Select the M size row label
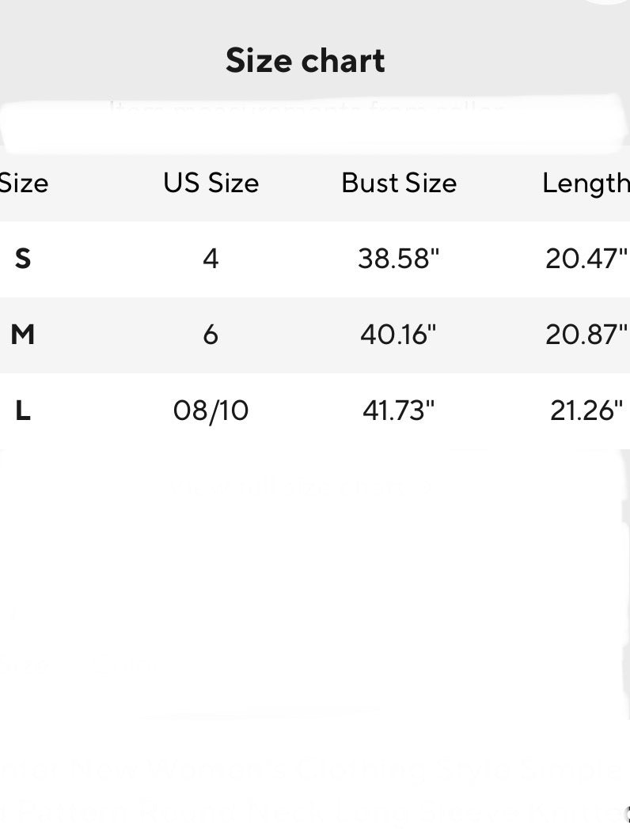 (23, 335)
